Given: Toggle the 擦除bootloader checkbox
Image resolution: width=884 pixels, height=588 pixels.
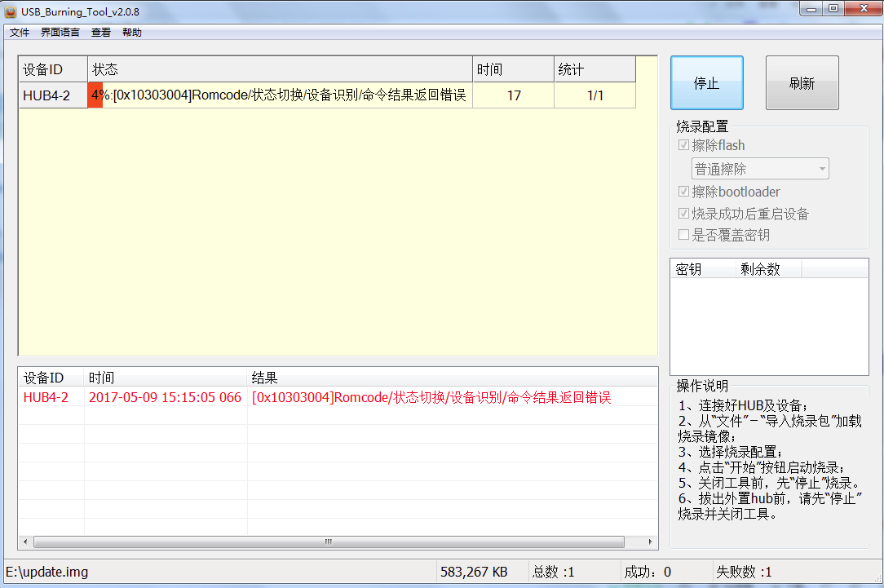Looking at the screenshot, I should pyautogui.click(x=684, y=192).
